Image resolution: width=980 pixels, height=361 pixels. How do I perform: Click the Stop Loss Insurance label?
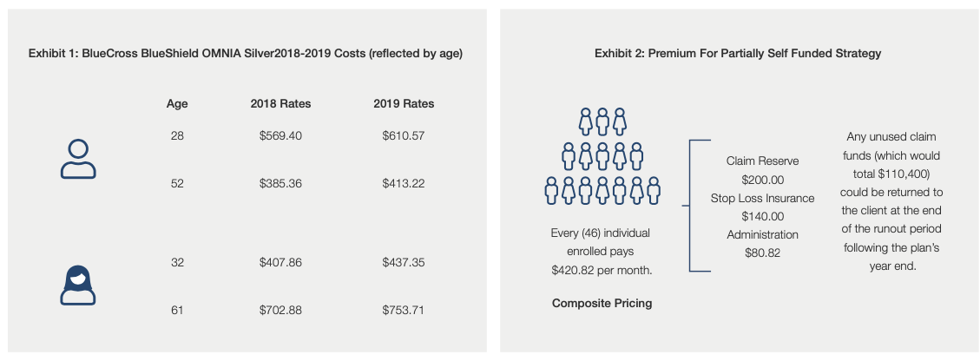click(762, 199)
